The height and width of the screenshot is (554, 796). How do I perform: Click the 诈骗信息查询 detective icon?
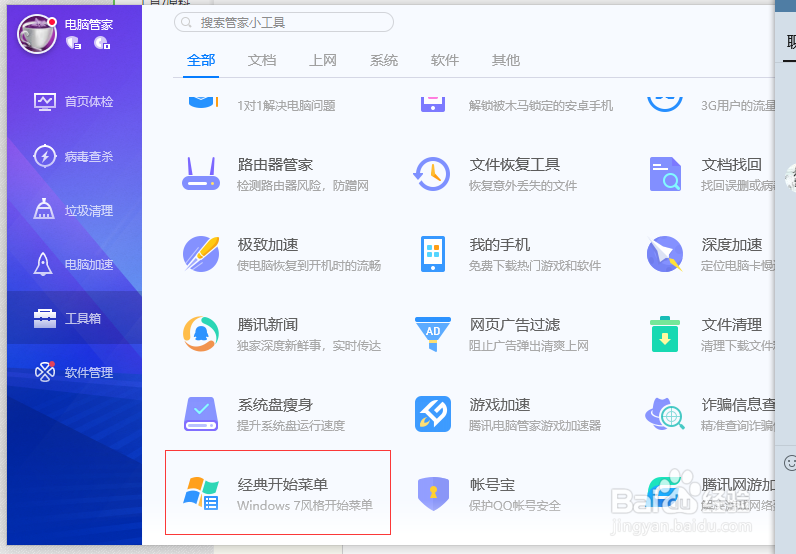click(665, 414)
